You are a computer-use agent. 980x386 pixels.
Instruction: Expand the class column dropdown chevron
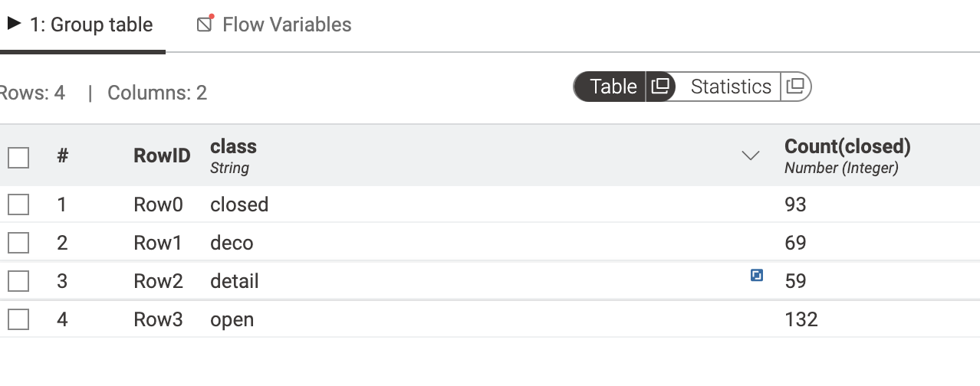pyautogui.click(x=751, y=155)
